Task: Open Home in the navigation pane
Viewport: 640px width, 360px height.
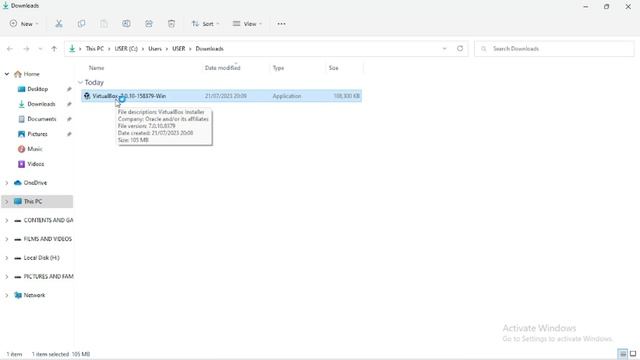Action: 31,74
